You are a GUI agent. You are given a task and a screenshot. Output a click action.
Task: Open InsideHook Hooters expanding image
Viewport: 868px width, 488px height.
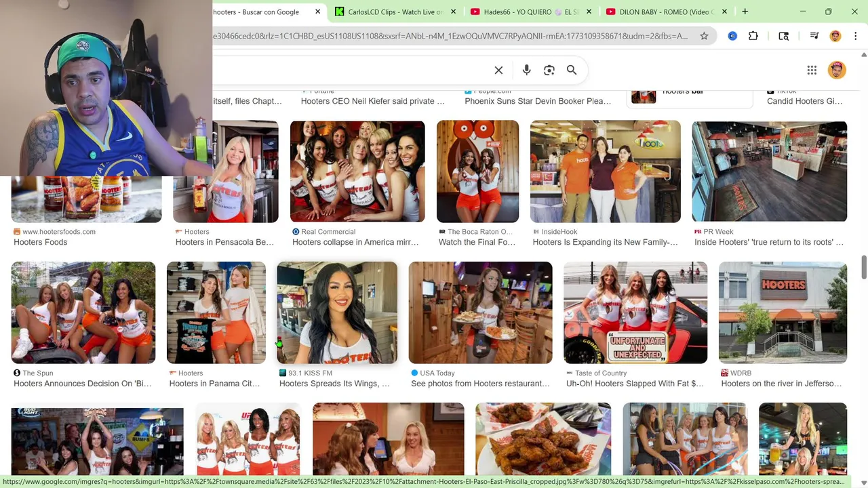click(605, 172)
